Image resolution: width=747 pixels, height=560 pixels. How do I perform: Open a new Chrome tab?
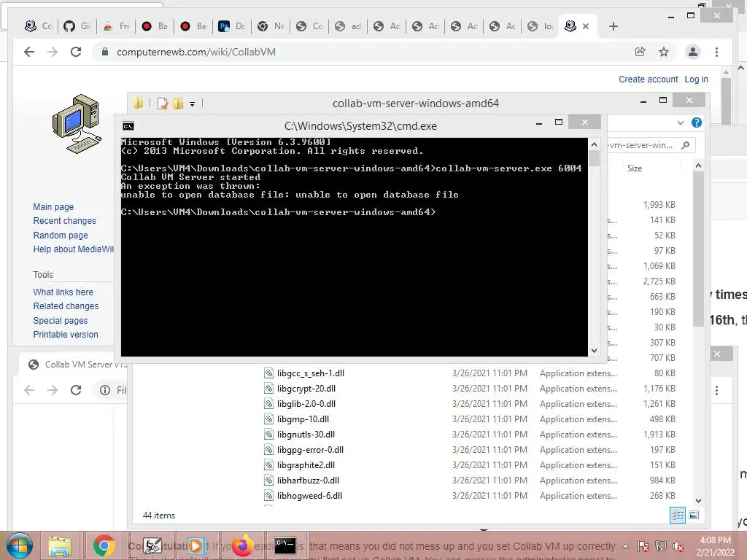point(613,26)
